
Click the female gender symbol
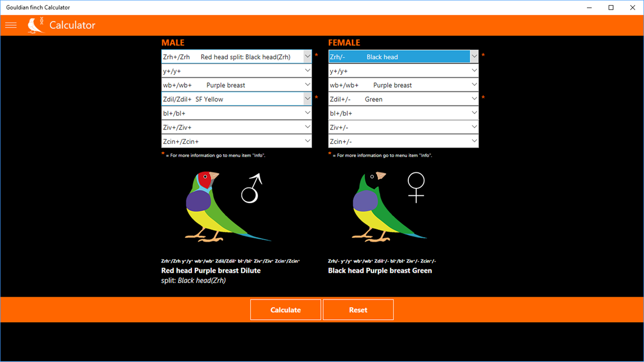417,187
